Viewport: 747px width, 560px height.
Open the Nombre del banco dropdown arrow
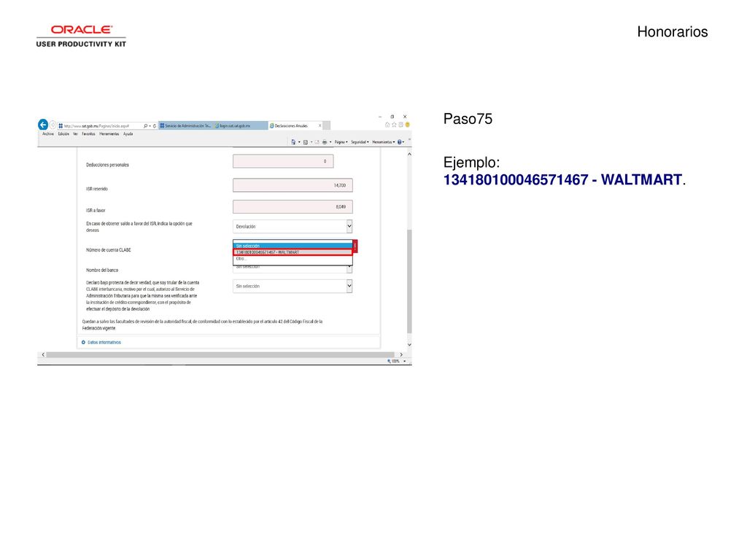tap(349, 268)
